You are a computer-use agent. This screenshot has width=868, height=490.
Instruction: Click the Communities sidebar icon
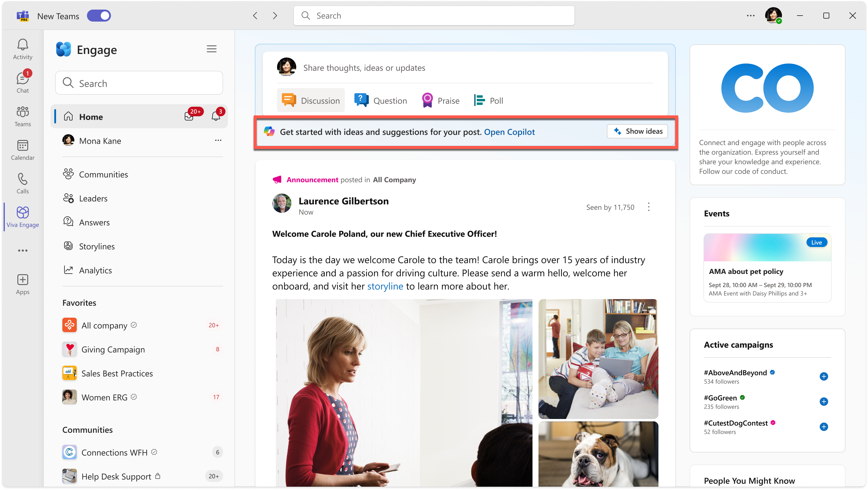tap(69, 175)
